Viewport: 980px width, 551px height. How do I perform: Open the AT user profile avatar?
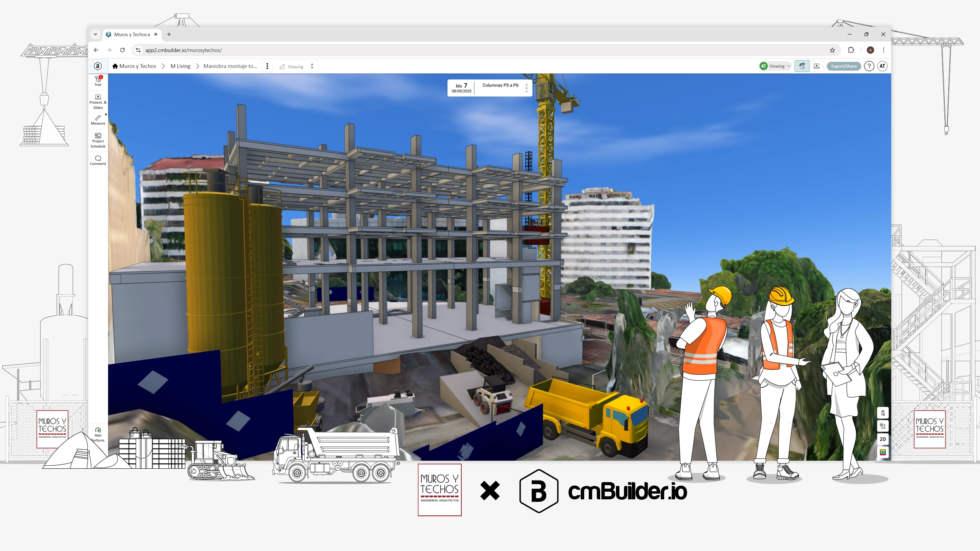coord(882,66)
